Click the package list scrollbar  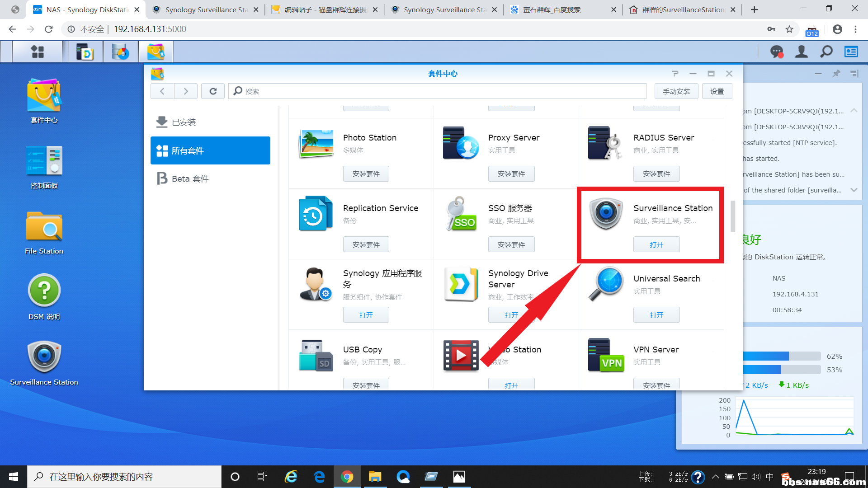[733, 216]
